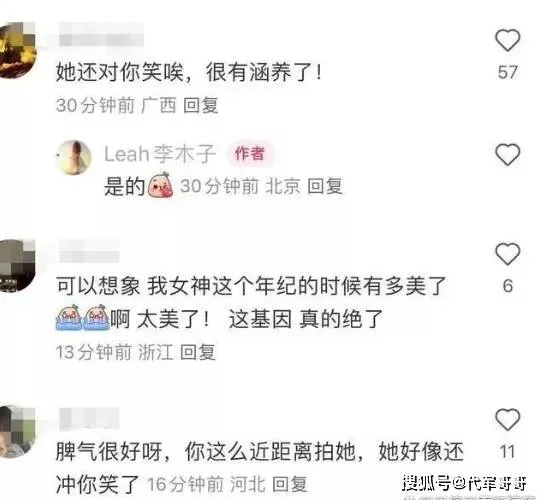Open Leah李木子's profile avatar
This screenshot has height=500, width=541.
tap(73, 157)
